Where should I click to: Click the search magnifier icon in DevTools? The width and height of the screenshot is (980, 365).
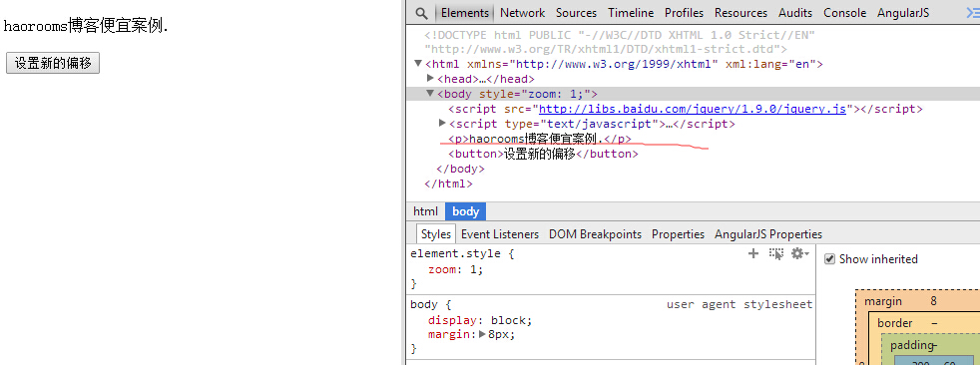click(422, 13)
